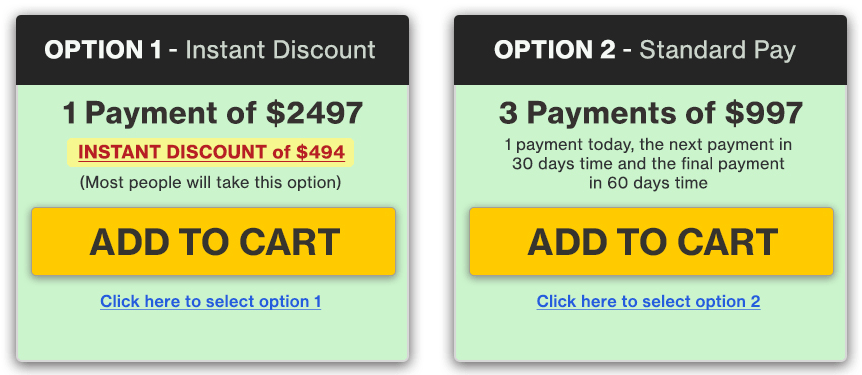Click ADD TO CART under Option 1
This screenshot has width=862, height=375.
point(213,241)
